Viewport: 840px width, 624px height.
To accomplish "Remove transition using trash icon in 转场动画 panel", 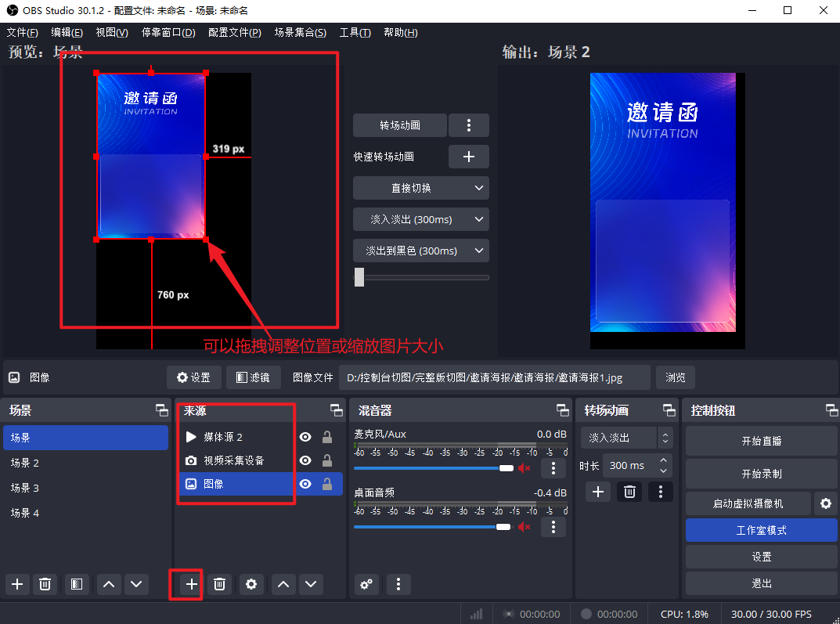I will coord(628,492).
